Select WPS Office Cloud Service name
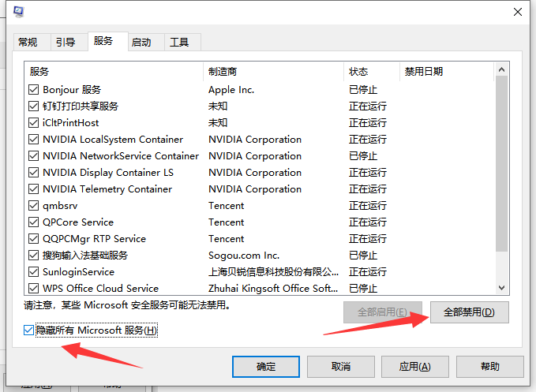 point(100,288)
